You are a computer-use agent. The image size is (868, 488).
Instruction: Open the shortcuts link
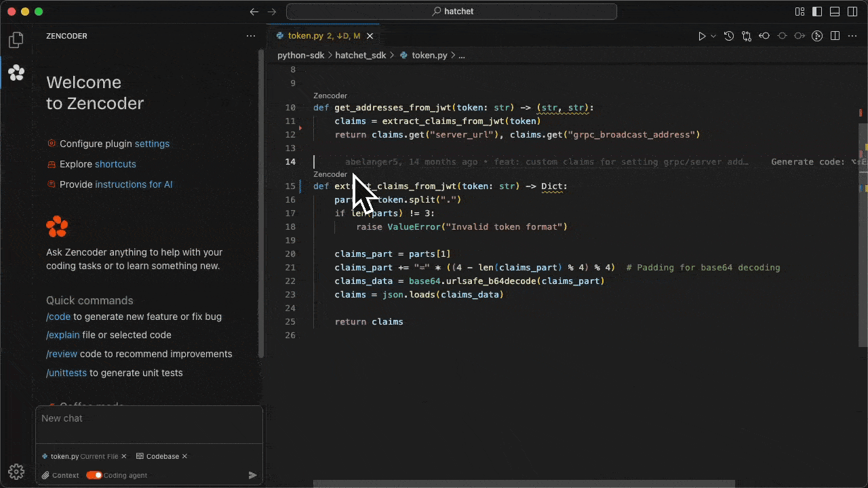pyautogui.click(x=115, y=164)
